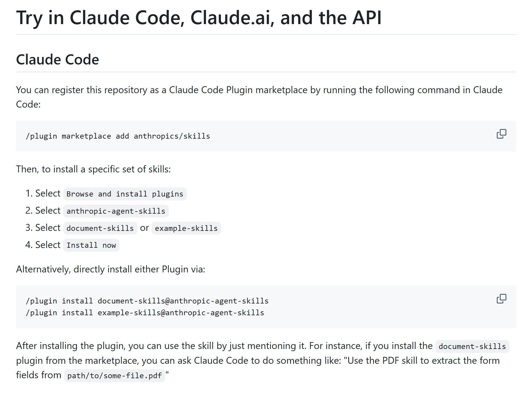Select the first plugin install command line

(x=147, y=300)
